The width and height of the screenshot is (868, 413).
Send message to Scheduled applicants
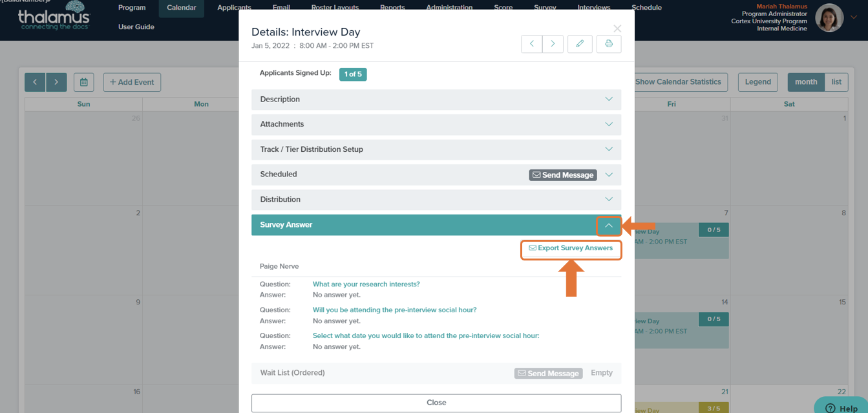(x=563, y=175)
